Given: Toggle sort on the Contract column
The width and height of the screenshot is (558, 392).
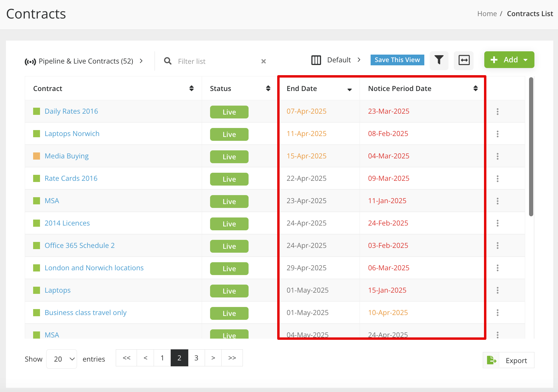Looking at the screenshot, I should [x=192, y=88].
